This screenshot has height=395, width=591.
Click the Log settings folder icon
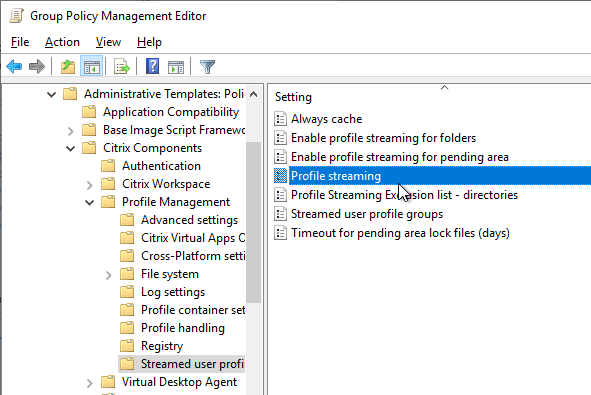point(127,292)
